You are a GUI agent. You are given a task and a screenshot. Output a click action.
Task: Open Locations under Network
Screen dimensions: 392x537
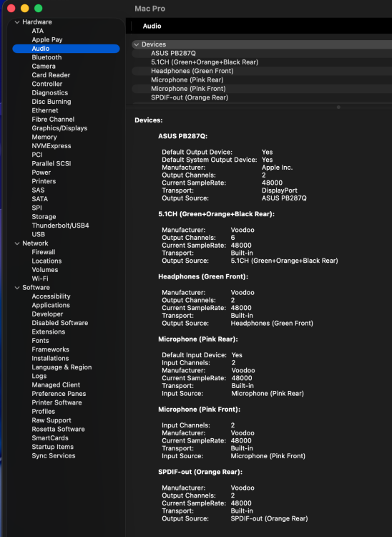47,261
